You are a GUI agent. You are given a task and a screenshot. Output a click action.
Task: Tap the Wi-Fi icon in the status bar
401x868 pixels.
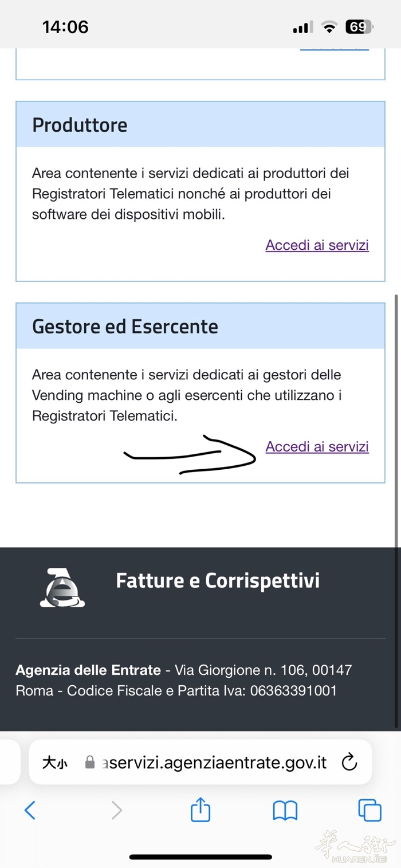pyautogui.click(x=329, y=27)
